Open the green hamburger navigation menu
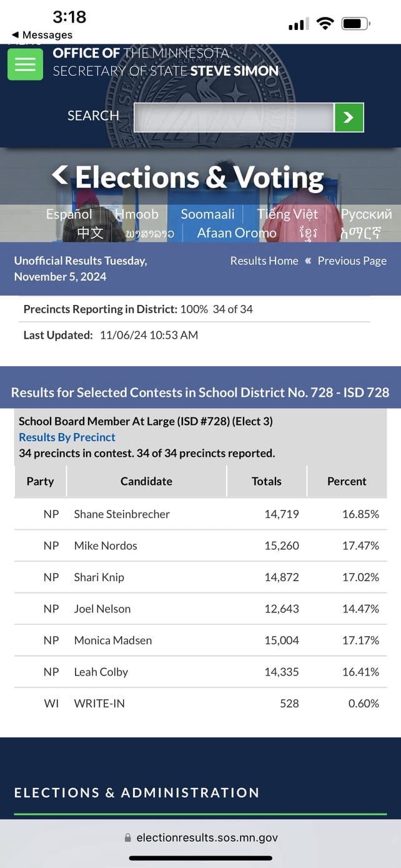Viewport: 401px width, 868px height. pyautogui.click(x=25, y=64)
